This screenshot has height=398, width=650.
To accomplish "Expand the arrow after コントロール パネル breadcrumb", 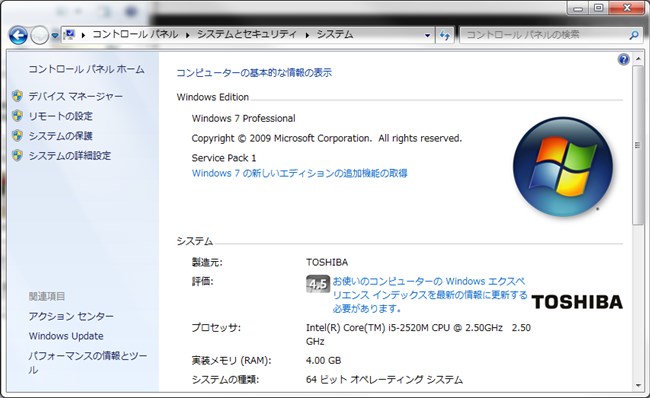I will coord(187,35).
